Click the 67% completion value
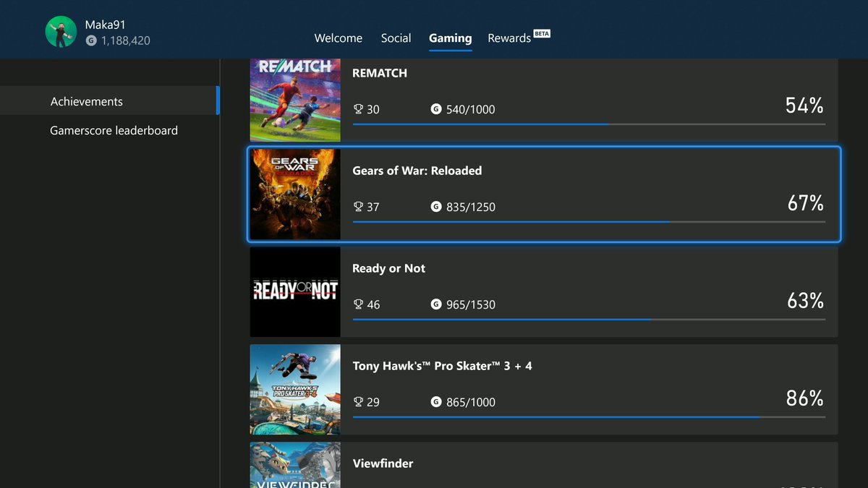 (805, 203)
